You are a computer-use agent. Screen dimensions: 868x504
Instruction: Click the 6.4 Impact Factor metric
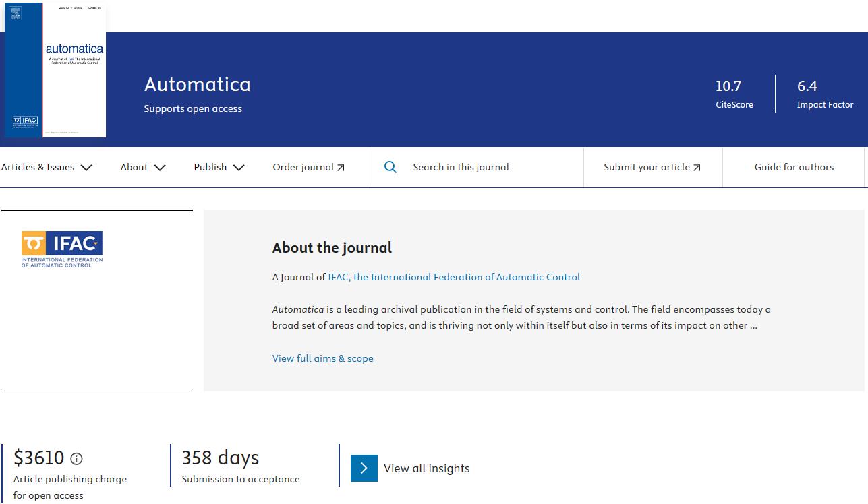click(825, 94)
